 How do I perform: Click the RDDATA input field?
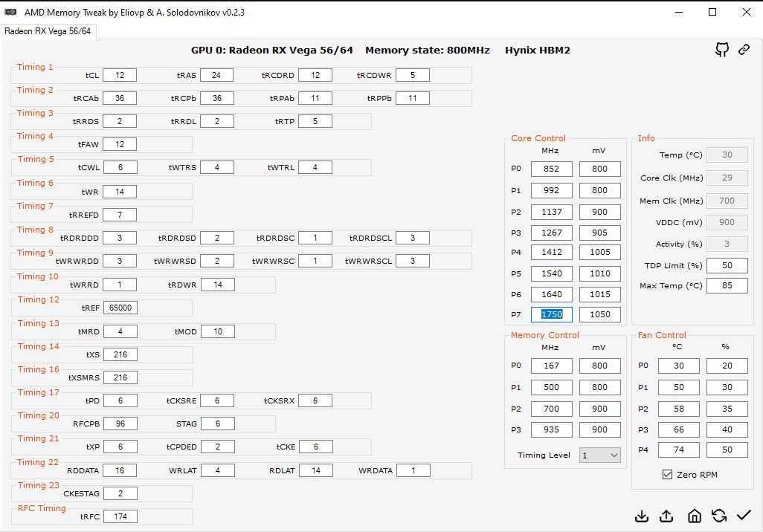click(x=120, y=470)
